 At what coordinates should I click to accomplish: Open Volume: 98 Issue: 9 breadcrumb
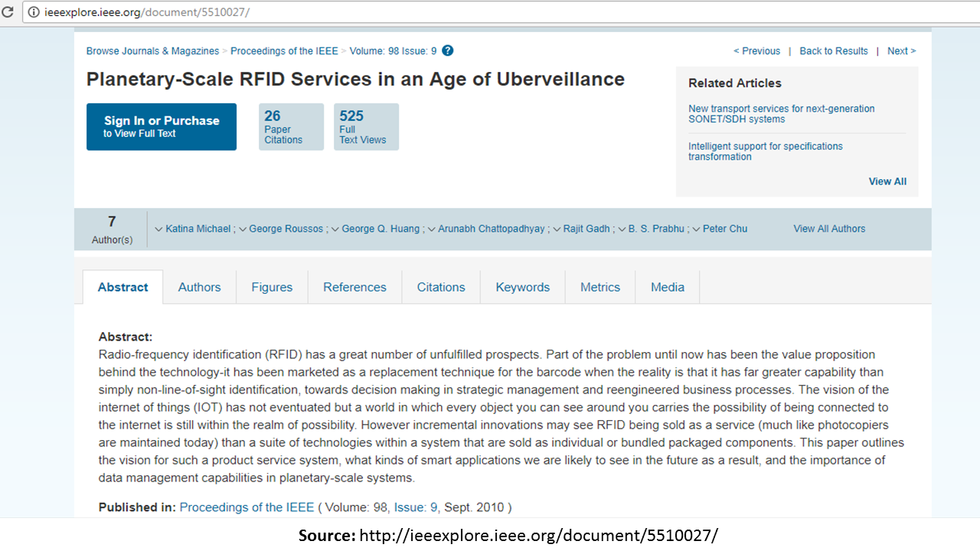point(393,51)
